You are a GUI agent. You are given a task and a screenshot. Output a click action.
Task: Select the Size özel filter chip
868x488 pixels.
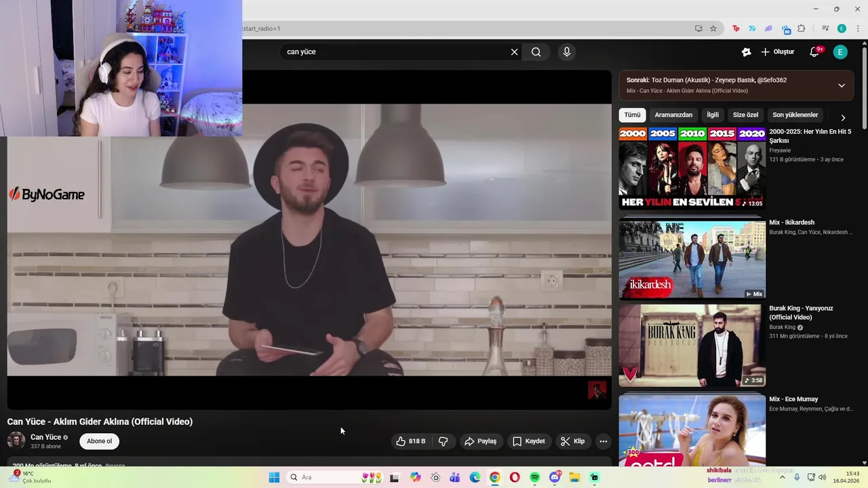(x=745, y=115)
